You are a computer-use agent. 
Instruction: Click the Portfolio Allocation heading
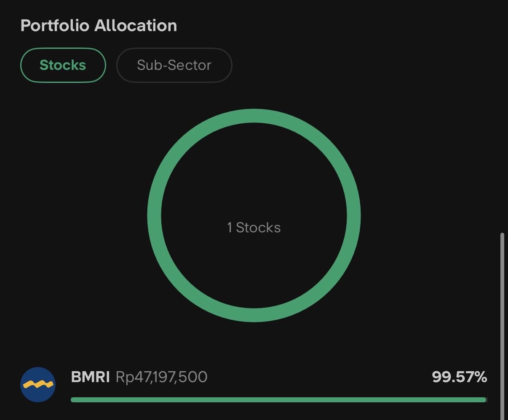pos(99,26)
